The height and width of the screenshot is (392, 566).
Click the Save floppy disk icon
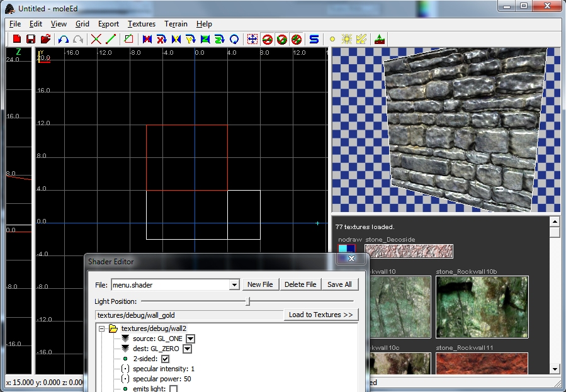(31, 39)
